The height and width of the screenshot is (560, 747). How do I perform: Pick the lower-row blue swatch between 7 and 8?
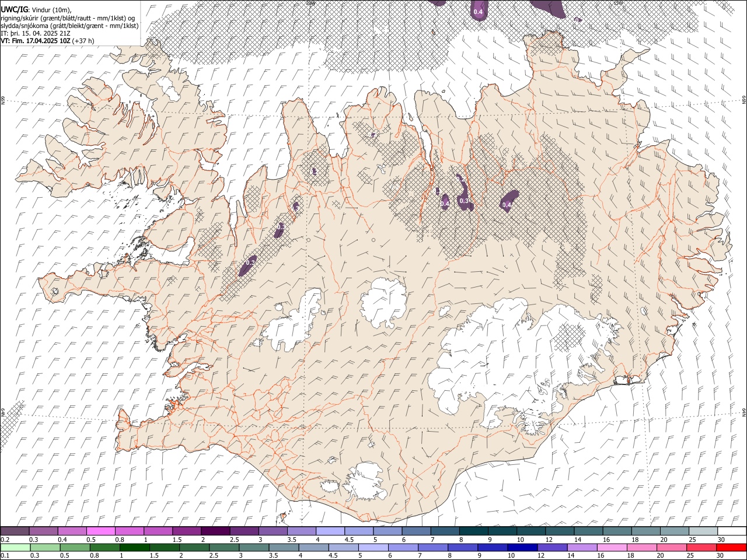pyautogui.click(x=433, y=547)
